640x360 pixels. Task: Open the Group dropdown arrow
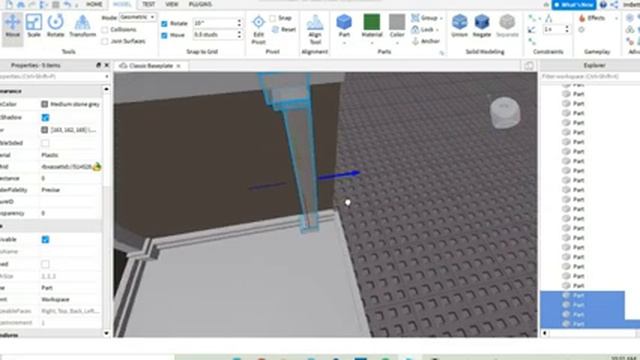point(441,18)
